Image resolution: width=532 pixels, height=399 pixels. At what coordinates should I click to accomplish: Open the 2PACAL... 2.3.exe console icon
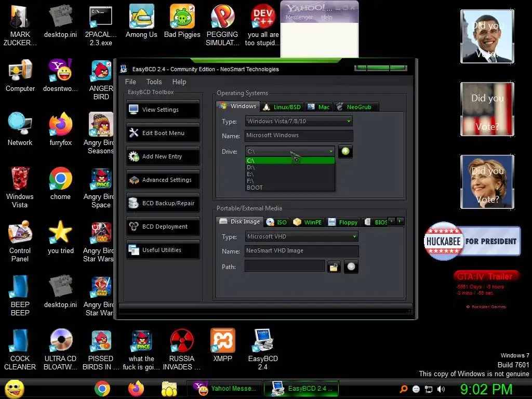101,25
